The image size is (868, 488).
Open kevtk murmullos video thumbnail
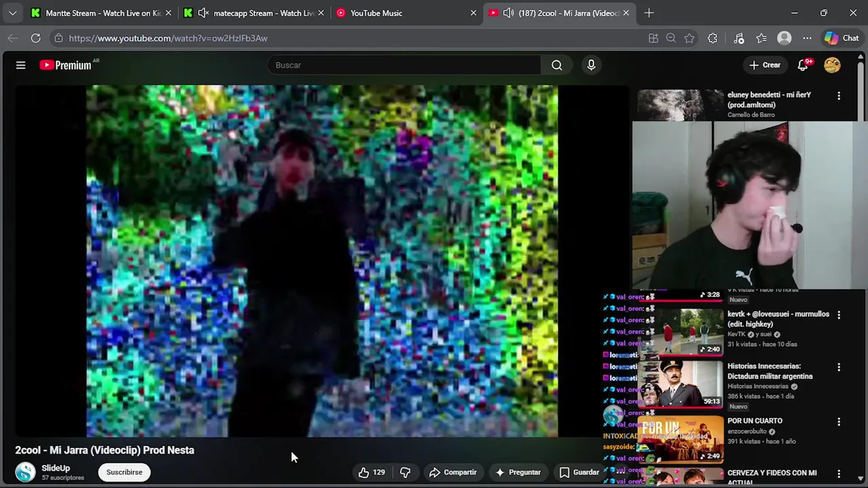(x=680, y=332)
